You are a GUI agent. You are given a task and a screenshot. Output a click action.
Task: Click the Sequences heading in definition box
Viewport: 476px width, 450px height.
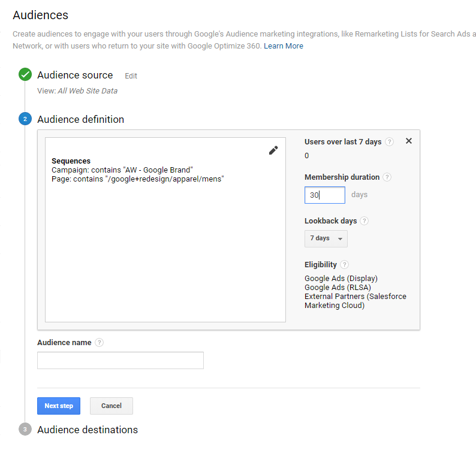[x=71, y=161]
